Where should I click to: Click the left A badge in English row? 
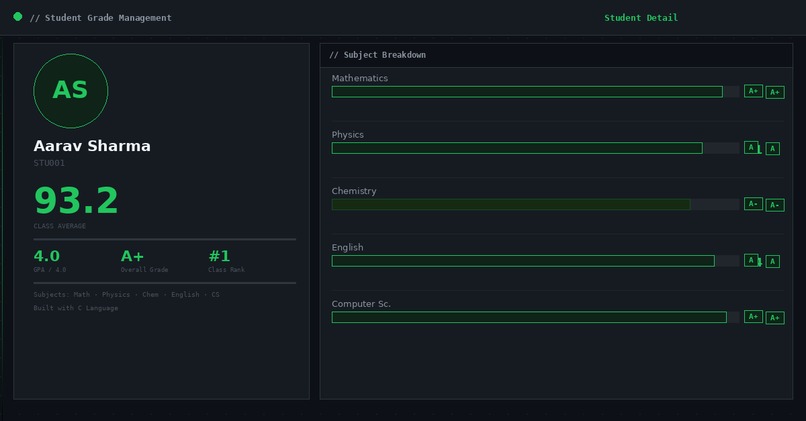coord(751,260)
